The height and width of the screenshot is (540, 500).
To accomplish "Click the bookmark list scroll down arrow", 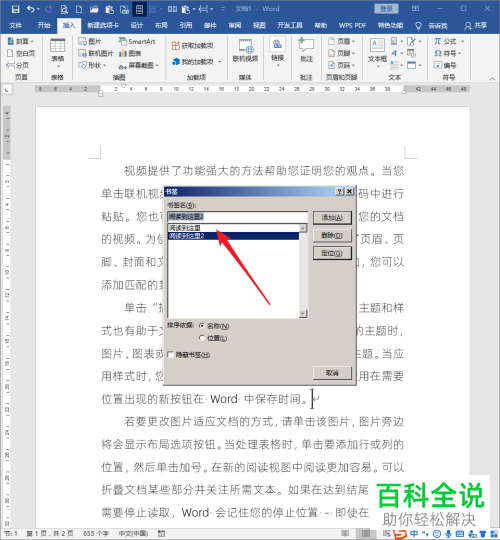I will [x=303, y=313].
